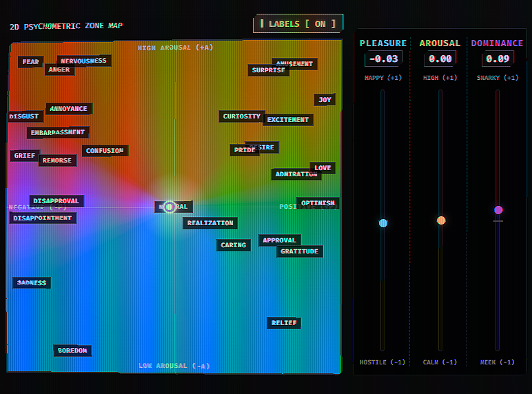Screen dimensions: 532x394
Task: Click the SNARKY (+1) slider end label
Action: tap(498, 78)
